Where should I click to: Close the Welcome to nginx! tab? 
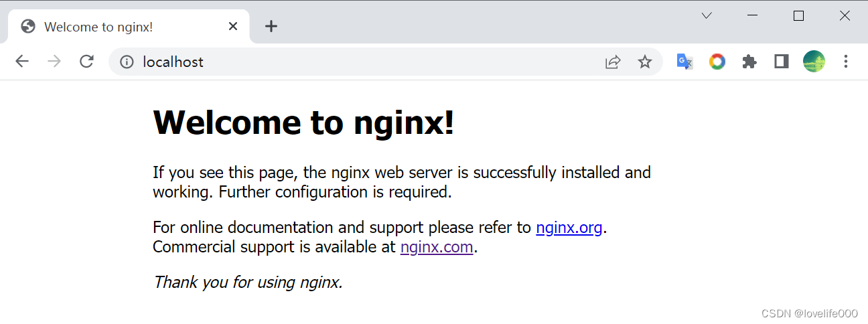[233, 27]
